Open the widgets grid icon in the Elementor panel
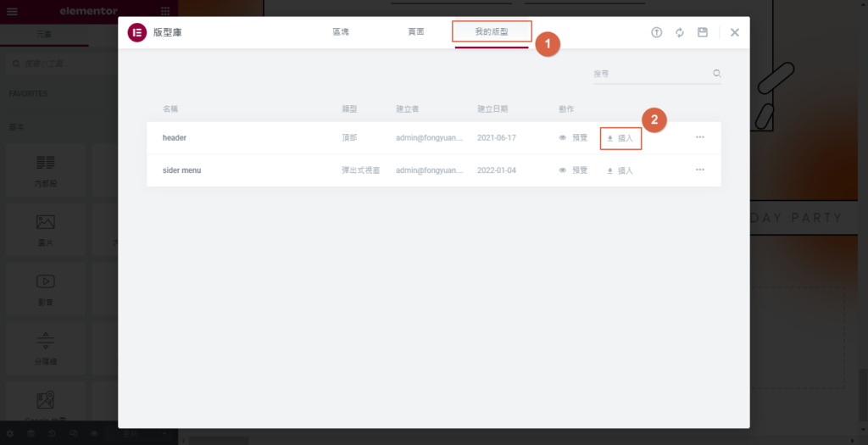This screenshot has width=868, height=445. point(164,11)
